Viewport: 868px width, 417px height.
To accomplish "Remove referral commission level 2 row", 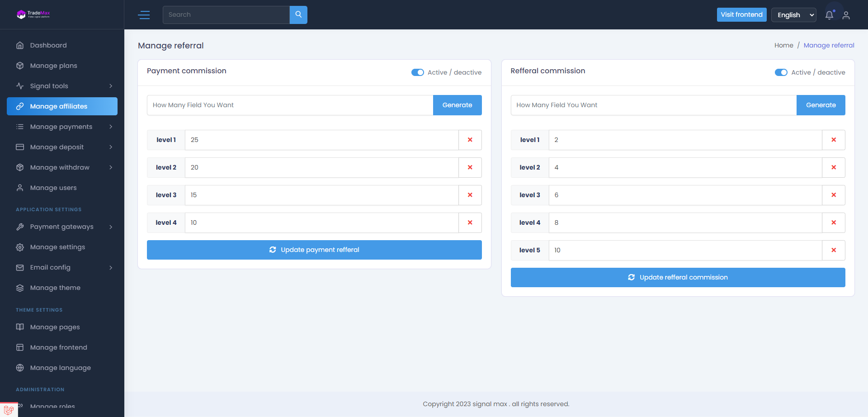I will click(834, 167).
